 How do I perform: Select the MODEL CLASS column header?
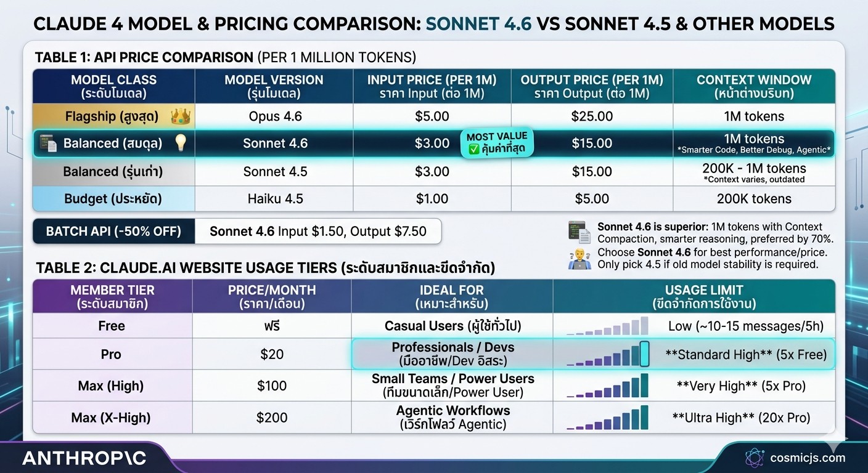pos(113,86)
